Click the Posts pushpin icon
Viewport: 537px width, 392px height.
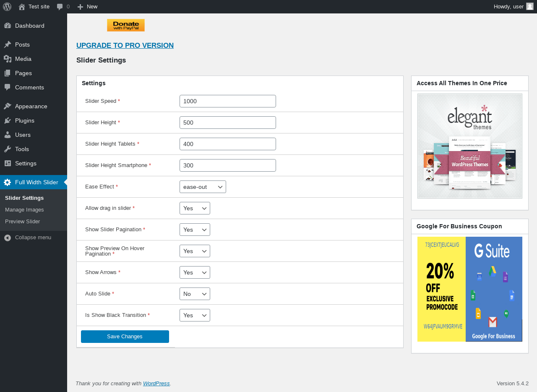8,44
